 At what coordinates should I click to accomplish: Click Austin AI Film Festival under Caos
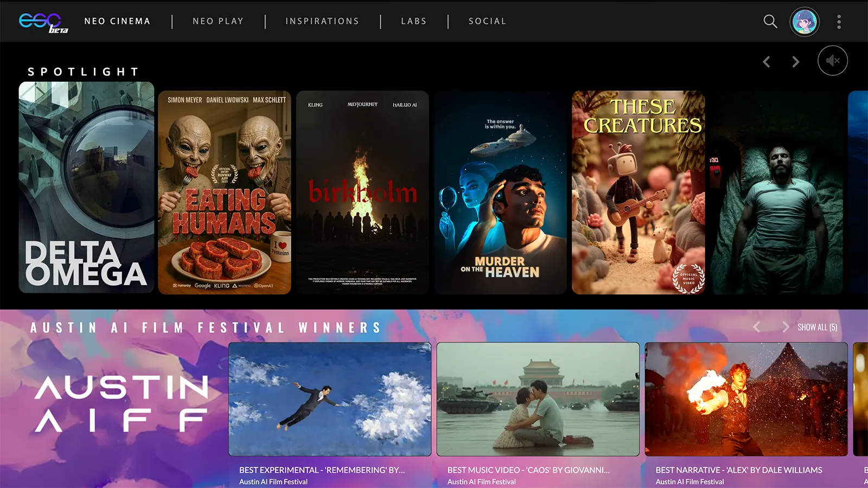pyautogui.click(x=482, y=481)
